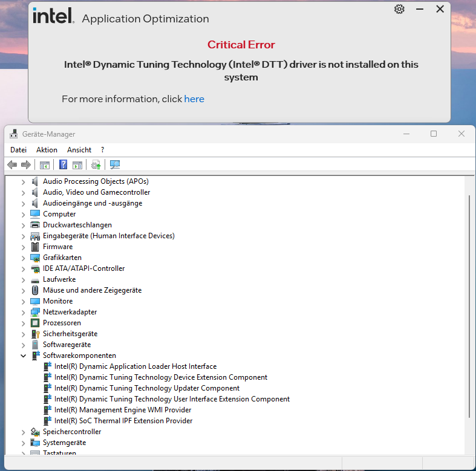Click the update driver toolbar icon
Viewport: 476px width, 471px height.
pos(96,165)
